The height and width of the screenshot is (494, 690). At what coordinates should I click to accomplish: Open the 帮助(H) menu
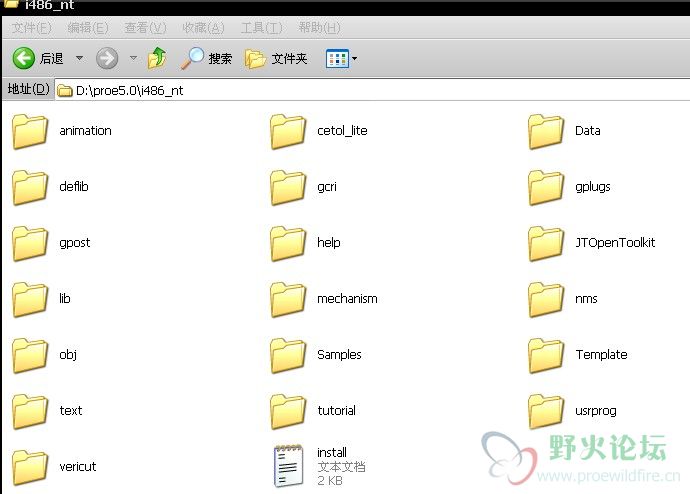point(319,28)
